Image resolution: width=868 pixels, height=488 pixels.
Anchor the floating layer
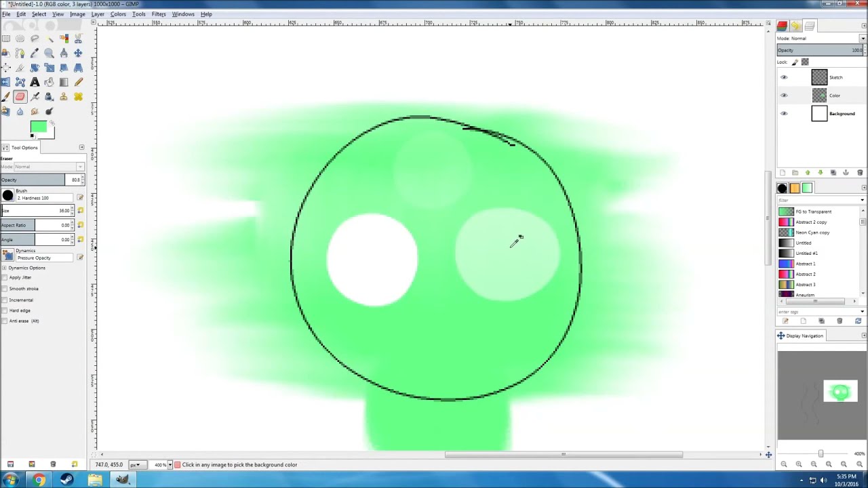(846, 173)
